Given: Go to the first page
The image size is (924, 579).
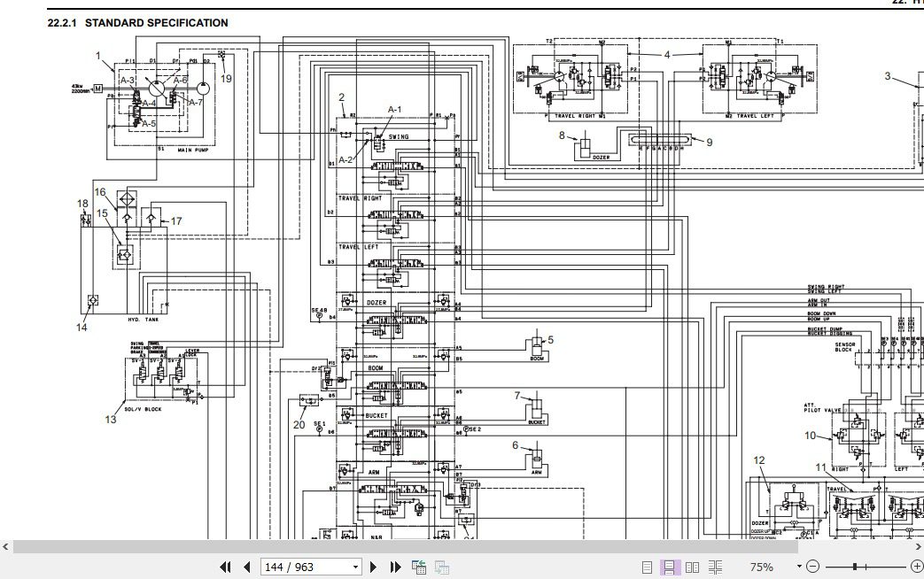Looking at the screenshot, I should [x=225, y=567].
